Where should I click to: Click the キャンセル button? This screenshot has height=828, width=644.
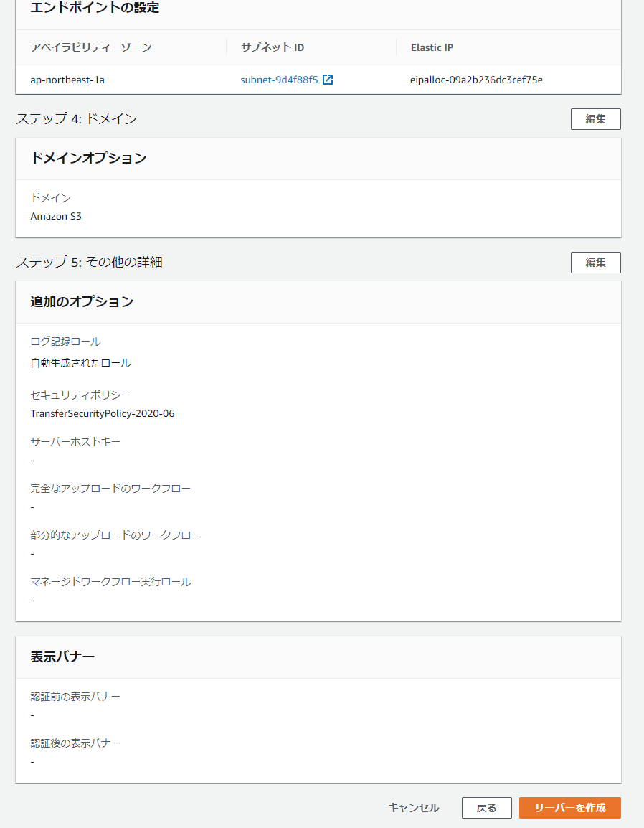413,808
